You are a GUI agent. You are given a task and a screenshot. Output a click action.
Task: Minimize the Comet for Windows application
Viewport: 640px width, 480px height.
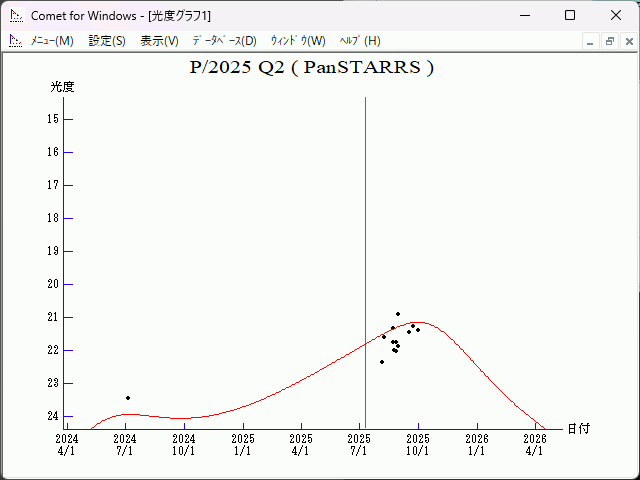[524, 15]
